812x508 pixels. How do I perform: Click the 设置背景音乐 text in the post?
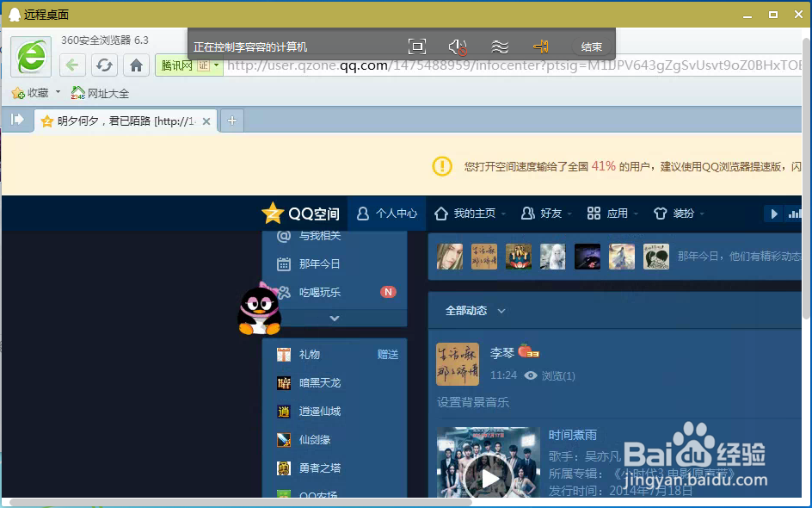[x=473, y=402]
